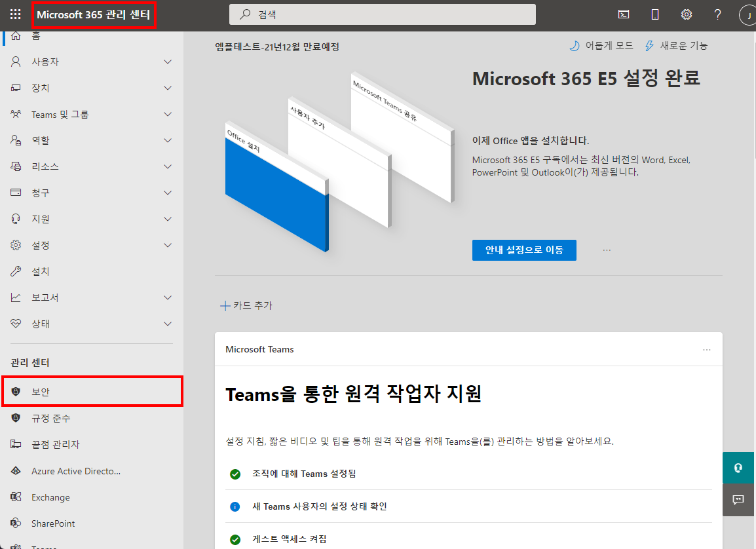The height and width of the screenshot is (549, 756).
Task: Open the SharePoint admin center label
Action: click(x=53, y=523)
